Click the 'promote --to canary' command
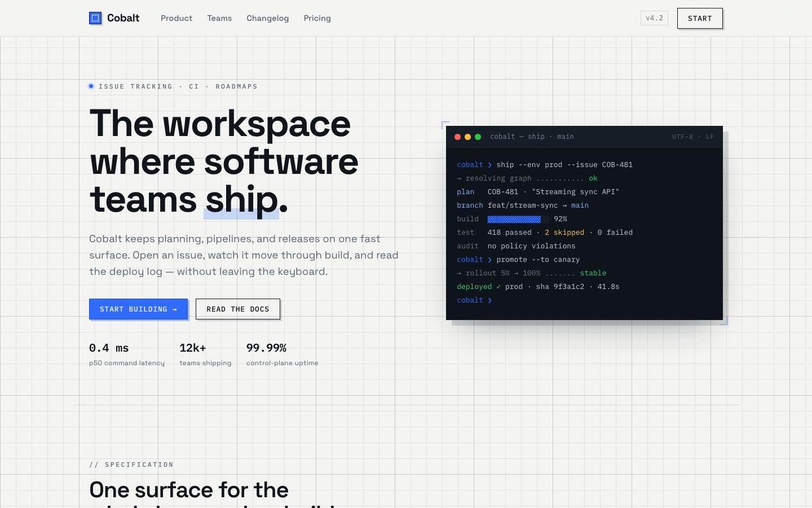 (538, 260)
